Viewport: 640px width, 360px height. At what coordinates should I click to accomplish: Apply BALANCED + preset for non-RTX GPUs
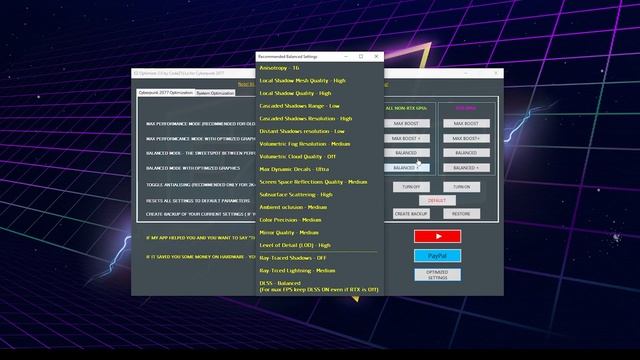click(x=407, y=168)
